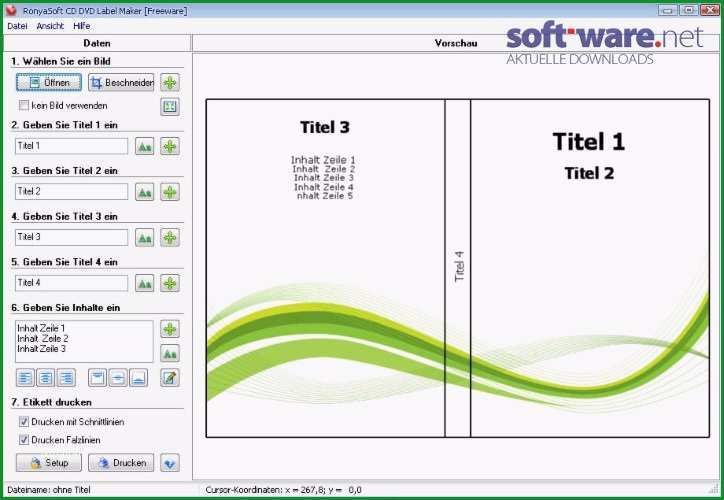This screenshot has width=724, height=500.
Task: Click the blue down-arrow icon beside Drucken
Action: tap(170, 463)
